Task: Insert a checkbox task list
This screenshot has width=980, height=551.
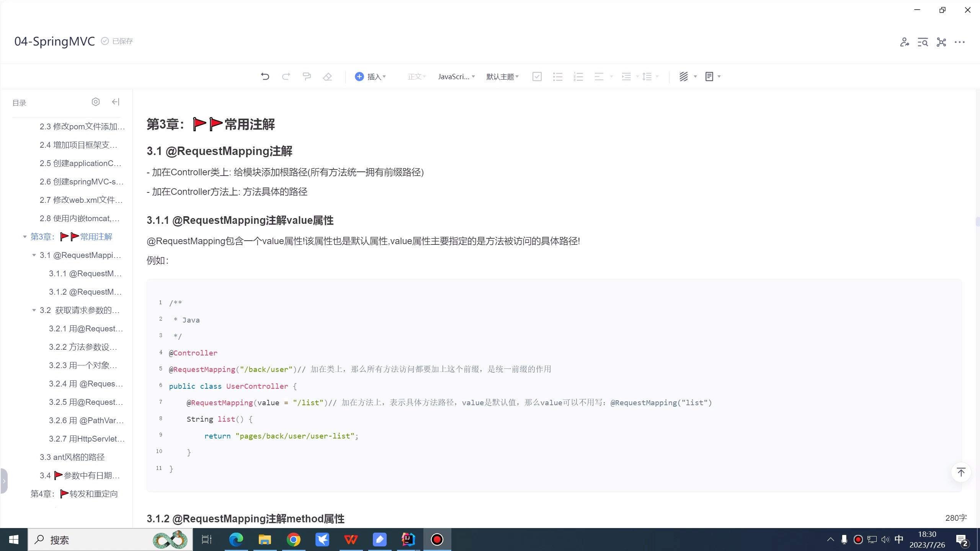Action: tap(536, 76)
